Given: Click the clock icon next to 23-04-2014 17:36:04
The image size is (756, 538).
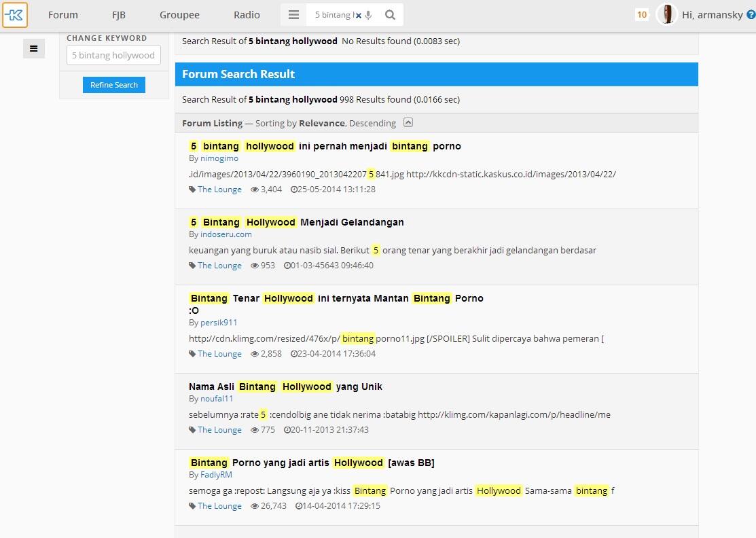Looking at the screenshot, I should 293,354.
